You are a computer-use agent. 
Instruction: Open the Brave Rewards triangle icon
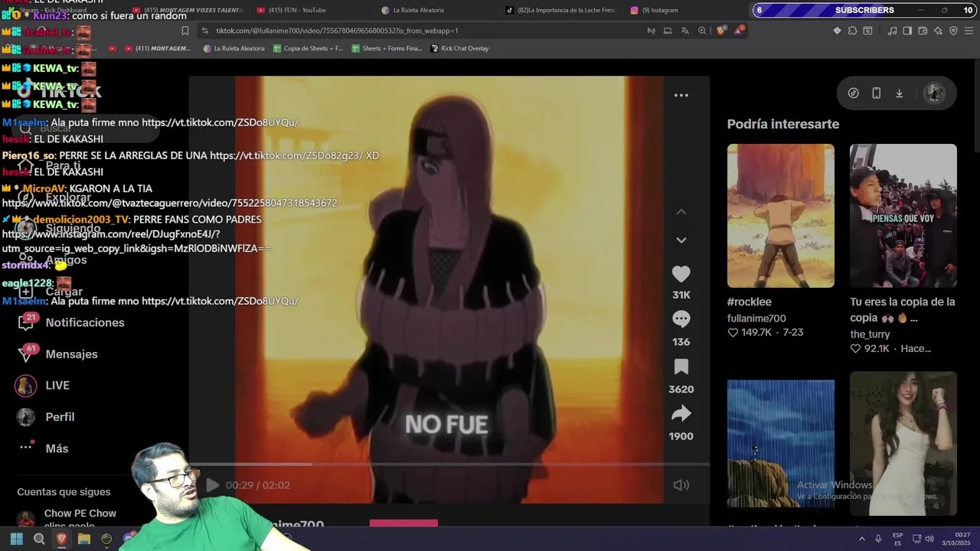739,31
